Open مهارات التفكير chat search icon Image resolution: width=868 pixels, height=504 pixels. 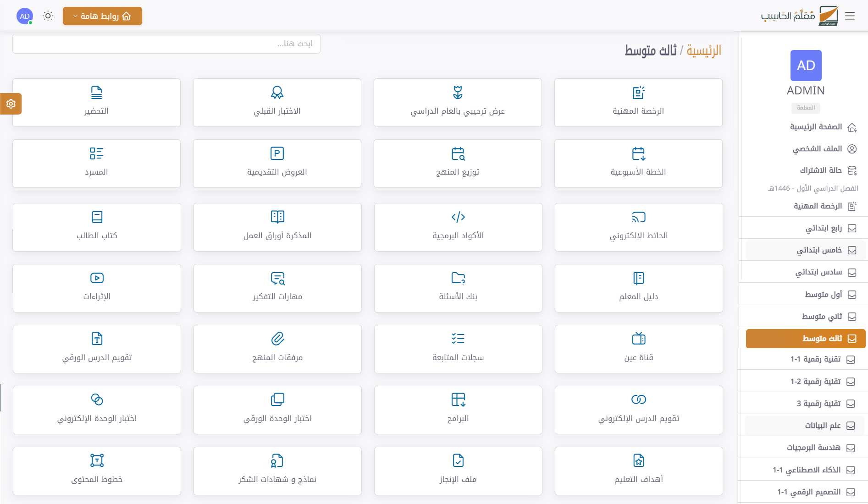277,278
